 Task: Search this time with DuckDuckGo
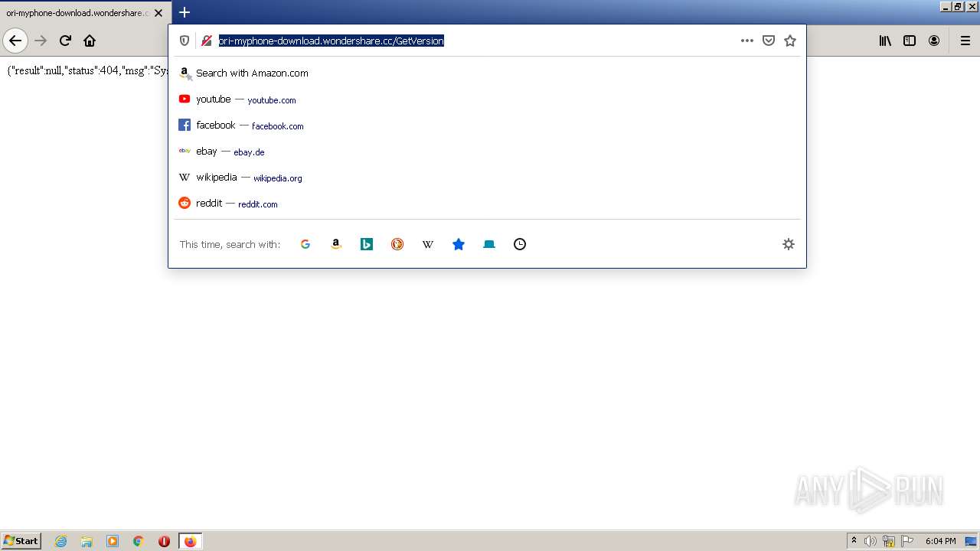click(x=397, y=244)
